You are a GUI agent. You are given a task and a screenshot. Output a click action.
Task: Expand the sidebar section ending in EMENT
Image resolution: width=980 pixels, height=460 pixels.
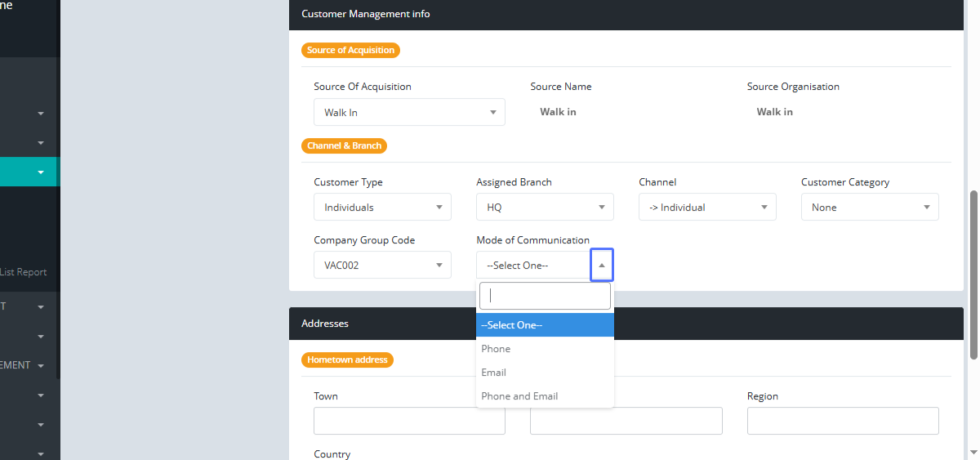point(41,365)
